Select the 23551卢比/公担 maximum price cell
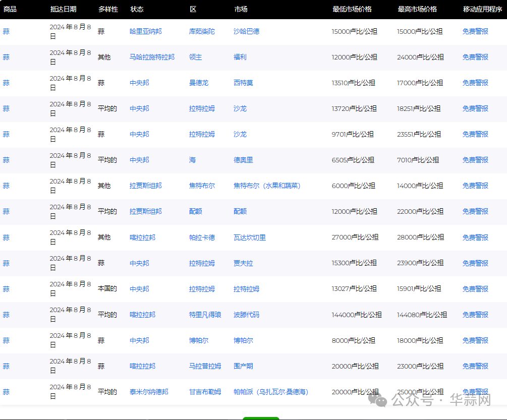This screenshot has height=420, width=507. pyautogui.click(x=419, y=134)
